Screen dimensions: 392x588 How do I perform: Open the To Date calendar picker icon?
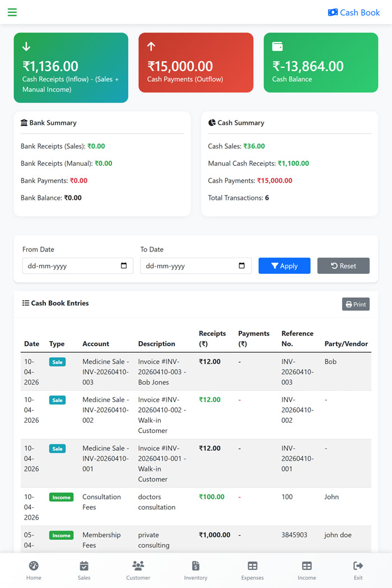tap(242, 265)
